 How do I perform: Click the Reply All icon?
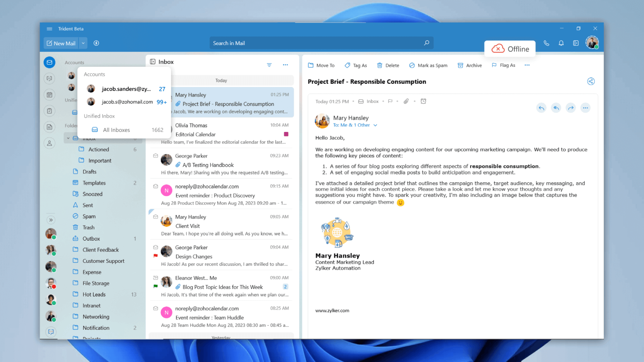click(x=556, y=107)
